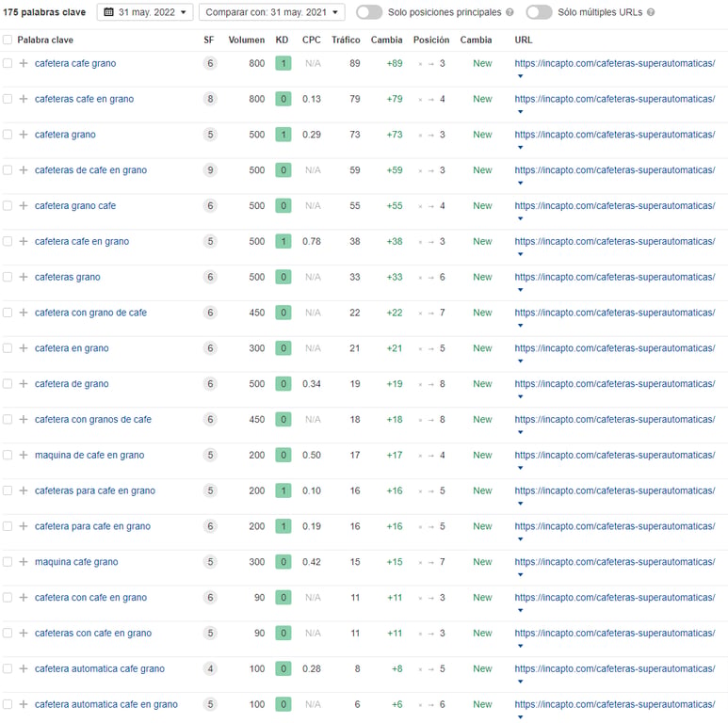Click SF badge 8 for 'cafeteras cafe en grano'

pos(210,99)
